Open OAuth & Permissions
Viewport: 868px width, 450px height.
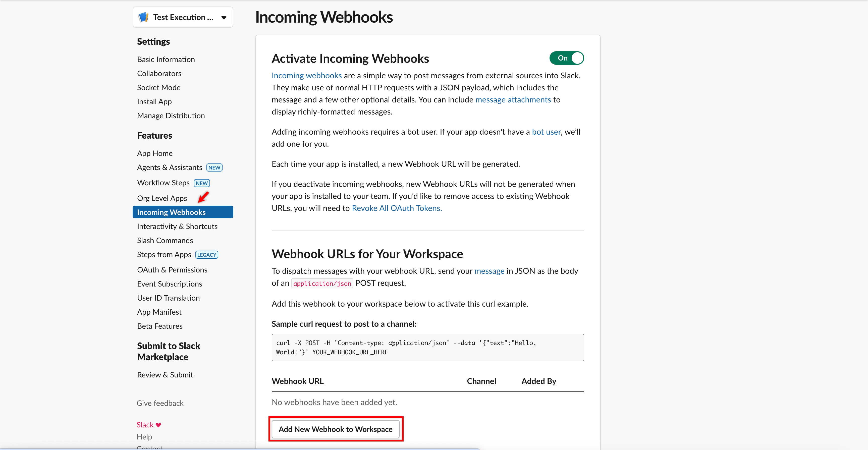click(172, 269)
